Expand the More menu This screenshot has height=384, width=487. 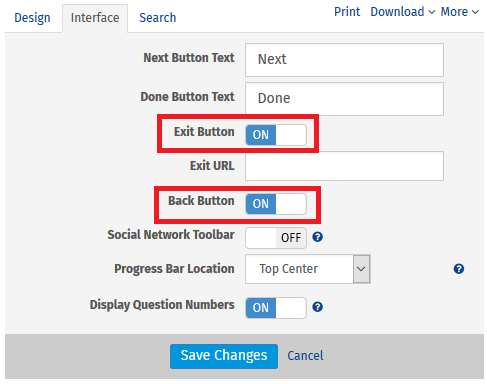pos(460,12)
